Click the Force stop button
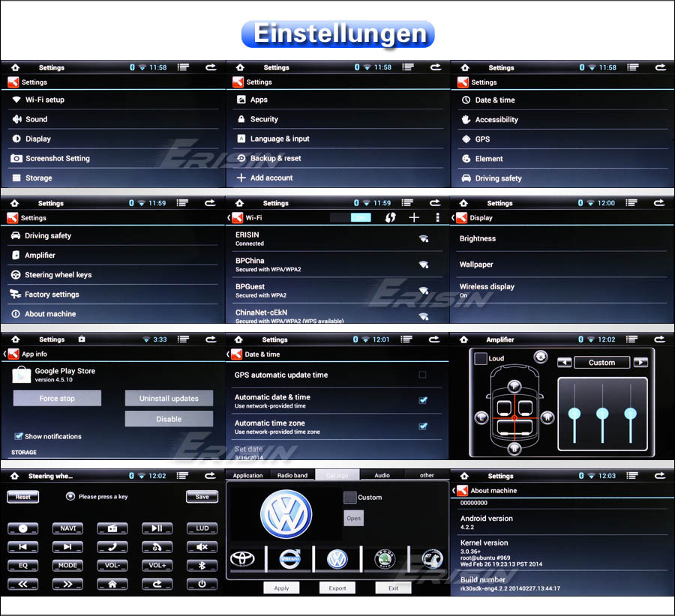 click(57, 399)
